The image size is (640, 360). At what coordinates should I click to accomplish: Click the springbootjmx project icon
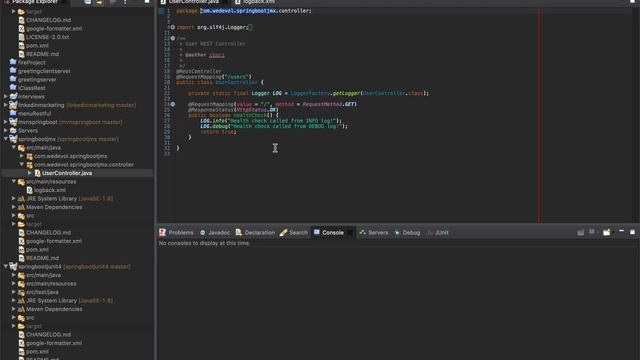tap(13, 139)
